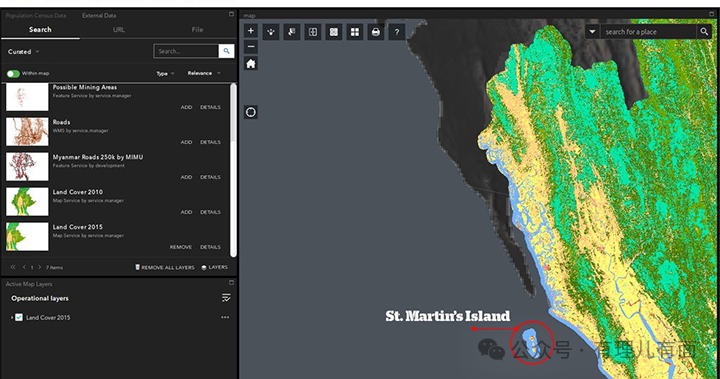
Task: Open the Curated scope dropdown
Action: point(23,52)
